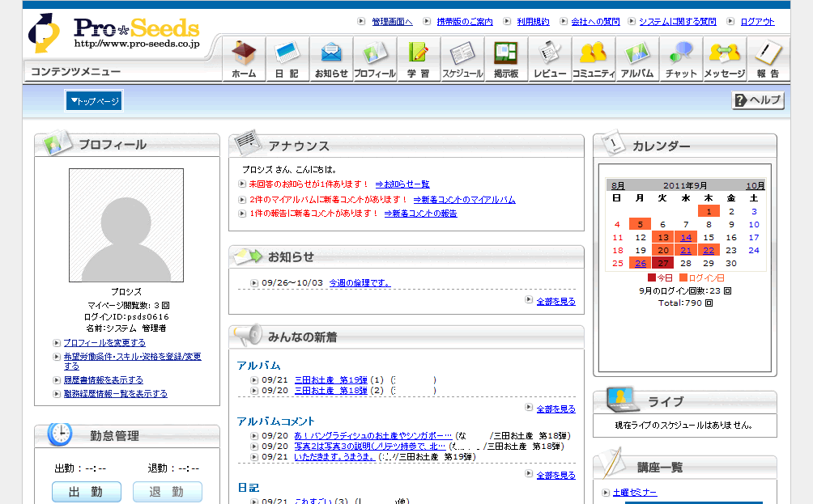Click the ログアウト link in top menu

tap(757, 22)
